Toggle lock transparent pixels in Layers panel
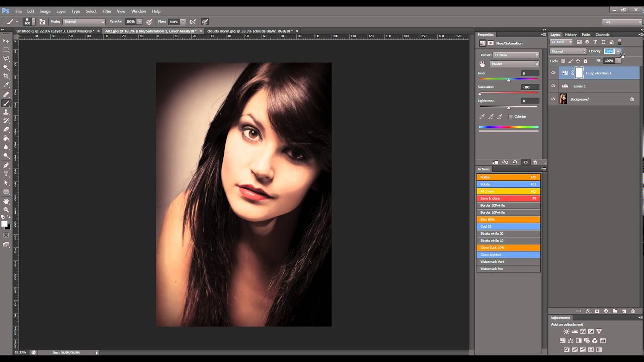 pyautogui.click(x=563, y=61)
